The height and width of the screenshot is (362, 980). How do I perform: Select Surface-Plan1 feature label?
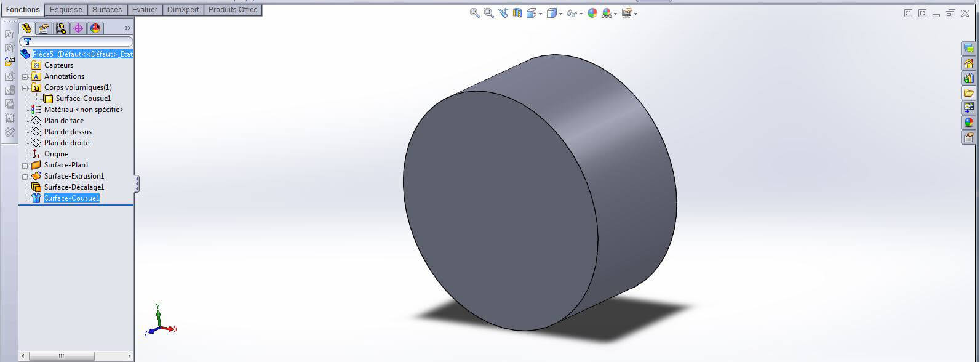click(66, 165)
